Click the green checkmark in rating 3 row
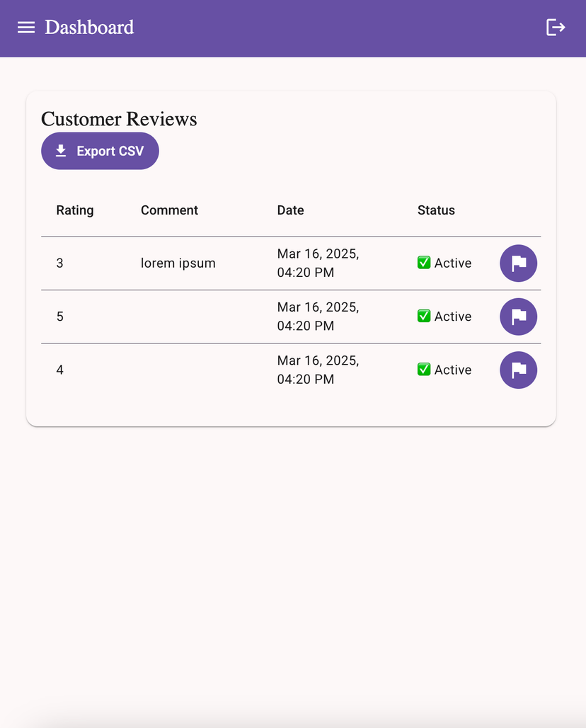Viewport: 586px width, 728px height. 424,263
